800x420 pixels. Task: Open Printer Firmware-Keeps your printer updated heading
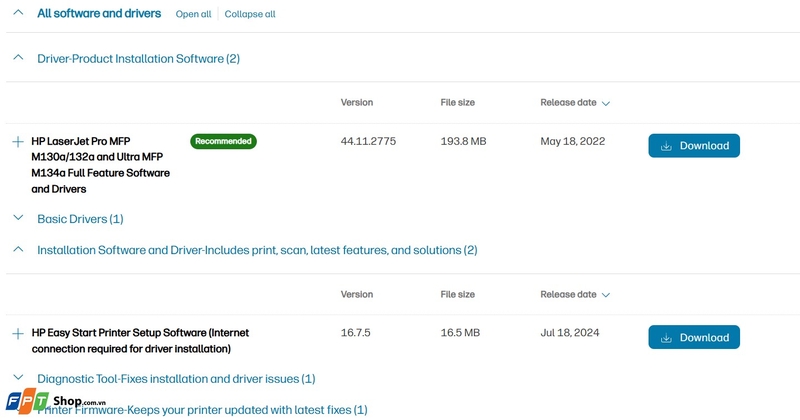click(x=202, y=410)
